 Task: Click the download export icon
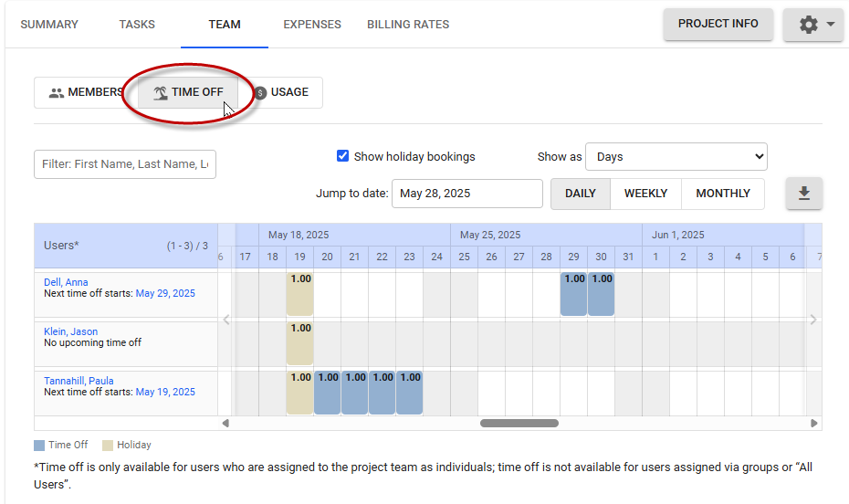[x=804, y=194]
